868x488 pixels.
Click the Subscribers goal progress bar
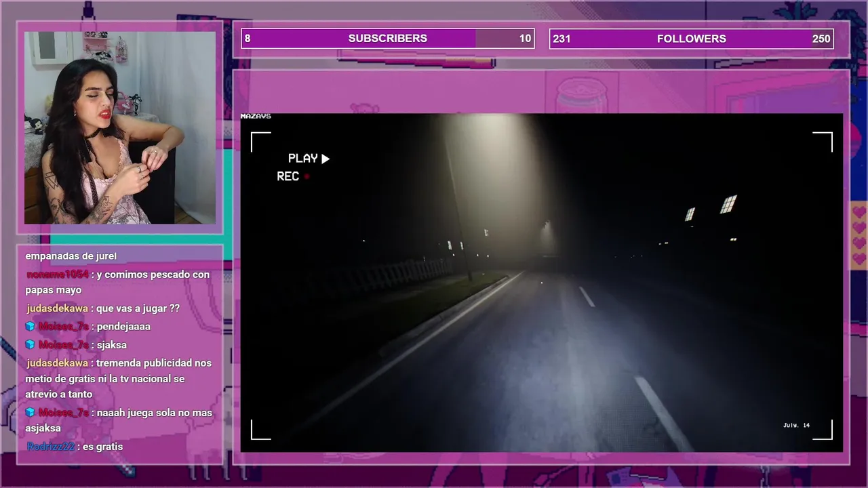pyautogui.click(x=388, y=39)
